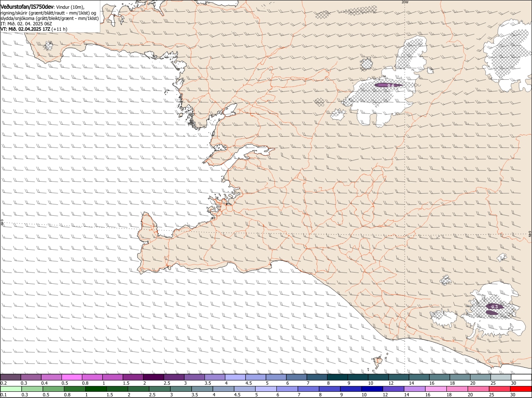
Task: Pick the medium green 0.5 rain-scale swatch
Action: point(53,389)
